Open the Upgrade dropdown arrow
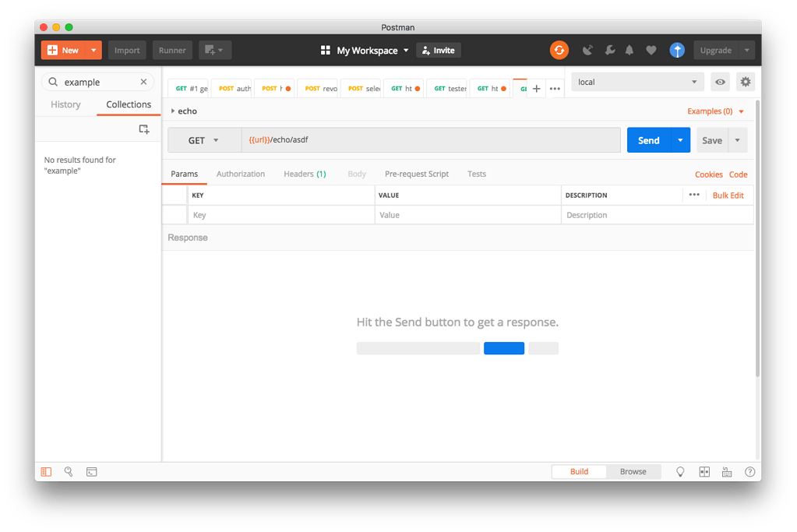The height and width of the screenshot is (532, 797). pyautogui.click(x=746, y=51)
